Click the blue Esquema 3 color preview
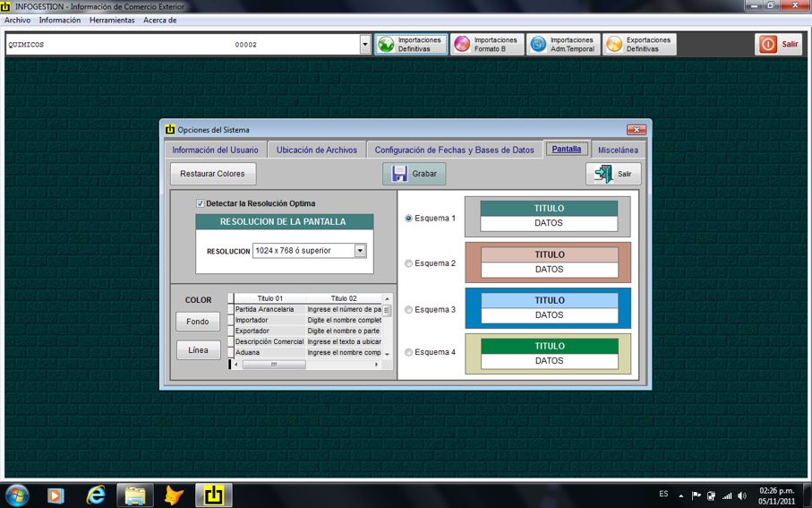This screenshot has height=508, width=812. point(548,307)
